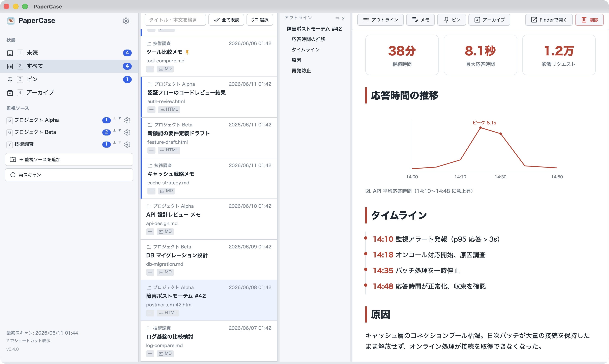609x364 pixels.
Task: Jump to 障害ポストモーテム #42 outline heading
Action: pos(314,29)
